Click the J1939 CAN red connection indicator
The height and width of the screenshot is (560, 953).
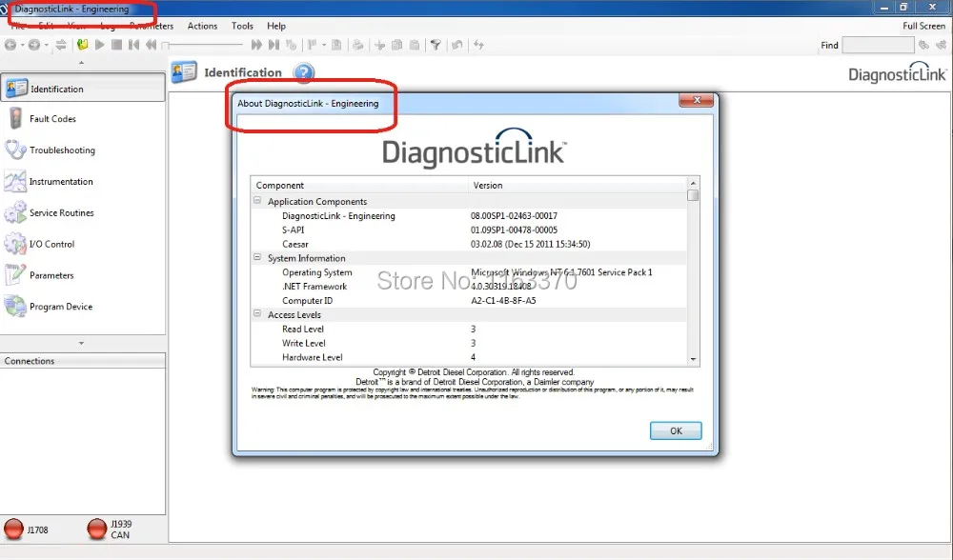click(96, 529)
